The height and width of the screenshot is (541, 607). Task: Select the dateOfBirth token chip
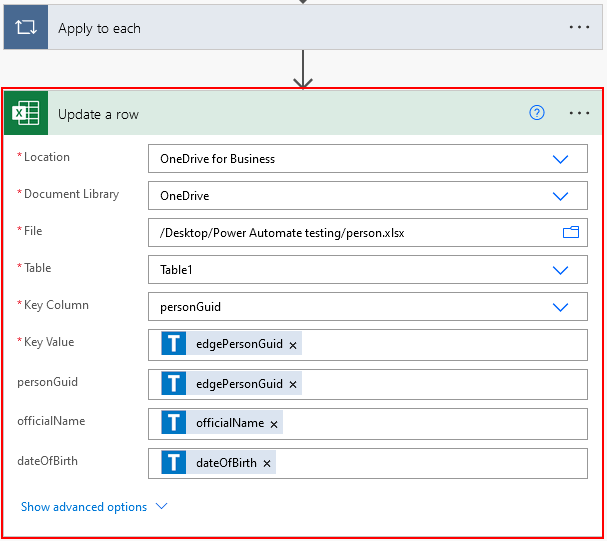218,462
